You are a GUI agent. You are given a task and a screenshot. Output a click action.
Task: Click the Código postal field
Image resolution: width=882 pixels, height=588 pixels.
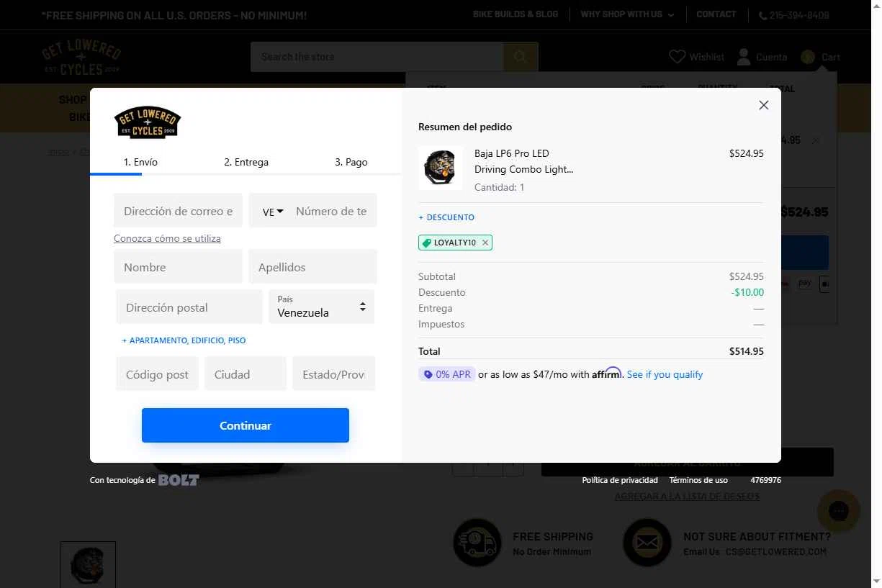157,374
